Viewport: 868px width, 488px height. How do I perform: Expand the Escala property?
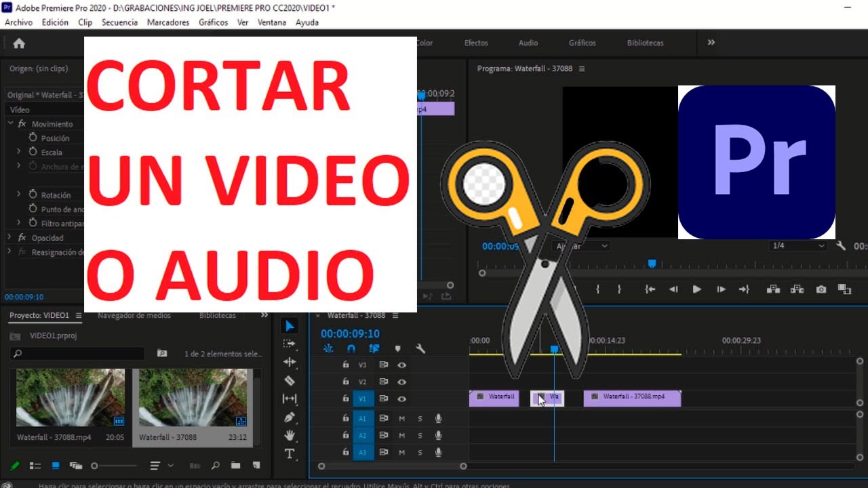[19, 152]
